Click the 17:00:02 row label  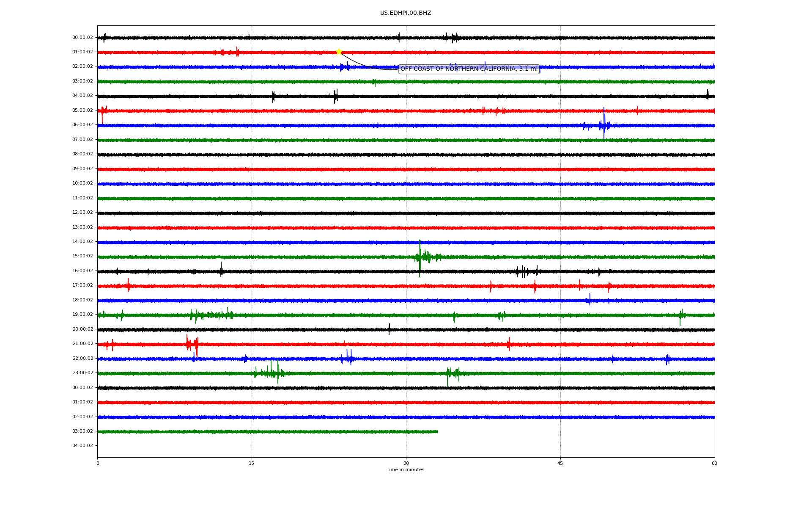point(82,285)
